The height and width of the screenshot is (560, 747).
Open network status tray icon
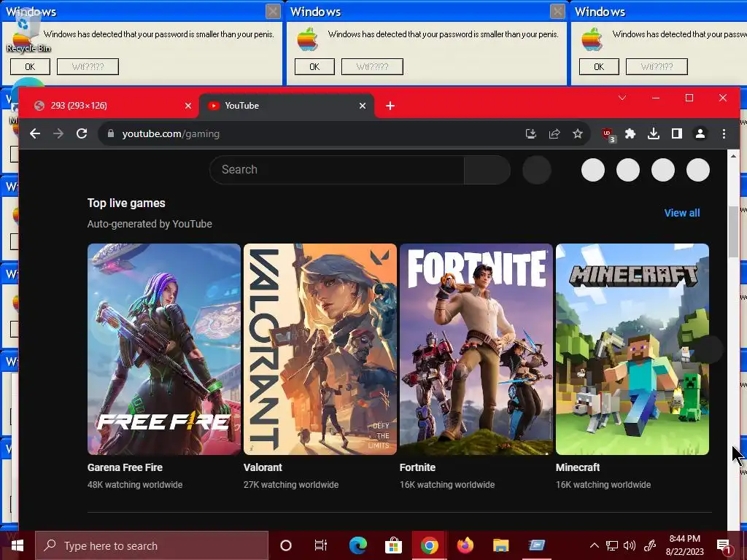pos(612,545)
